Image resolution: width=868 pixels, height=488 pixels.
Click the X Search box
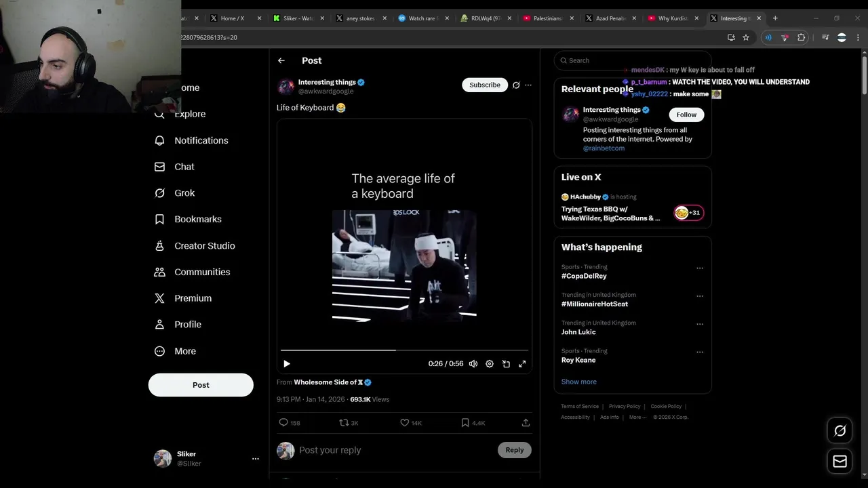pos(632,60)
